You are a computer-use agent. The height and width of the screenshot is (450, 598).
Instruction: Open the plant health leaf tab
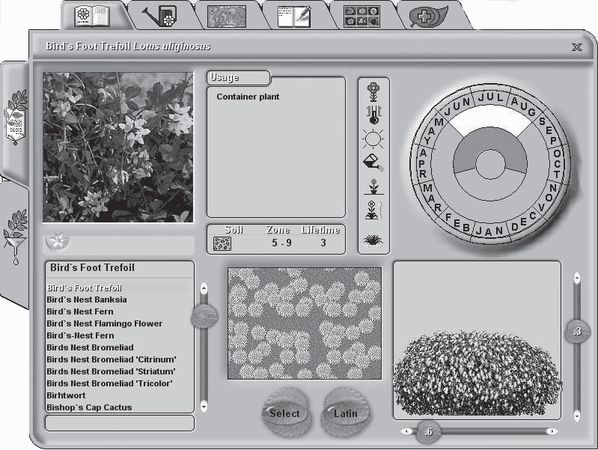[x=428, y=16]
